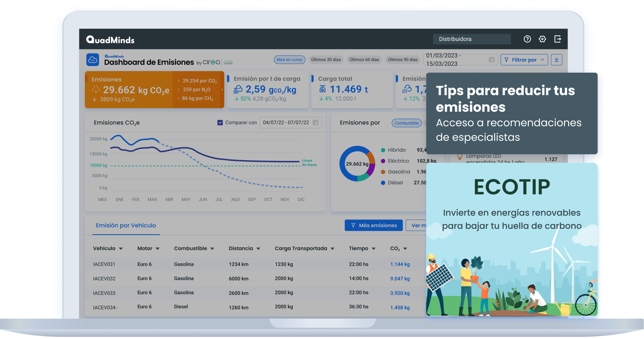Open the Combustible column dropdown arrow
Screen dimensions: 644x339
coord(212,249)
